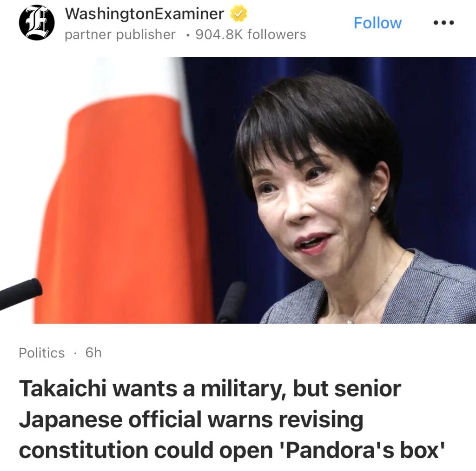The width and height of the screenshot is (476, 471).
Task: Open the three-dot more options menu
Action: (x=443, y=22)
